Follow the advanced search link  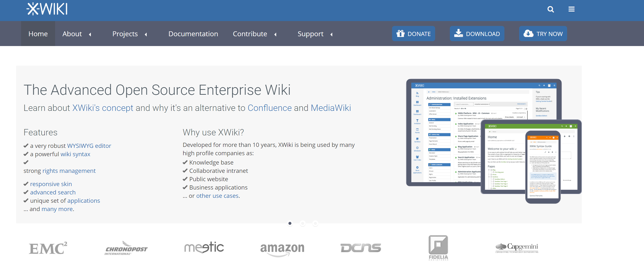[x=53, y=192]
